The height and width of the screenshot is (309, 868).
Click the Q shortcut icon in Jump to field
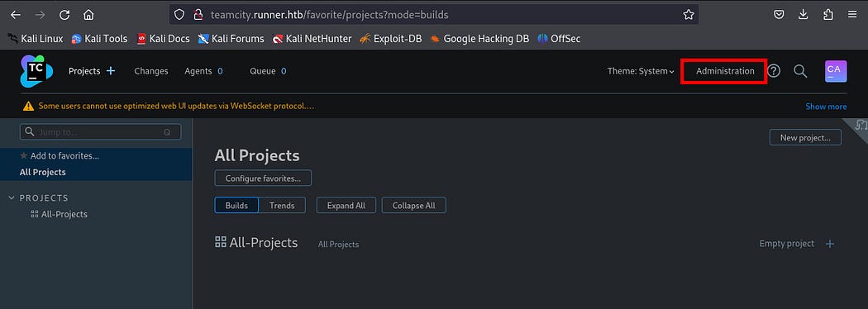click(x=167, y=133)
